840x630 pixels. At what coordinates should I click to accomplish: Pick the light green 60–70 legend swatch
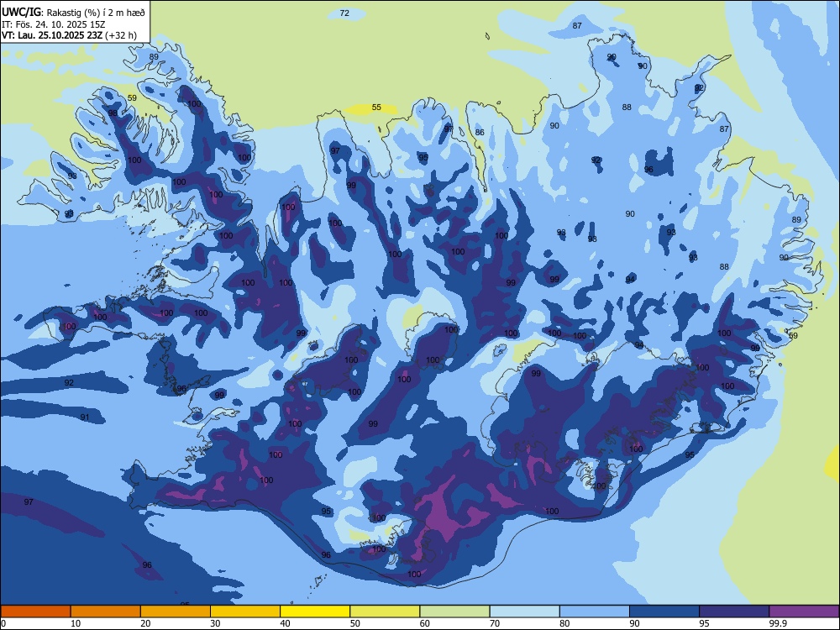point(454,612)
